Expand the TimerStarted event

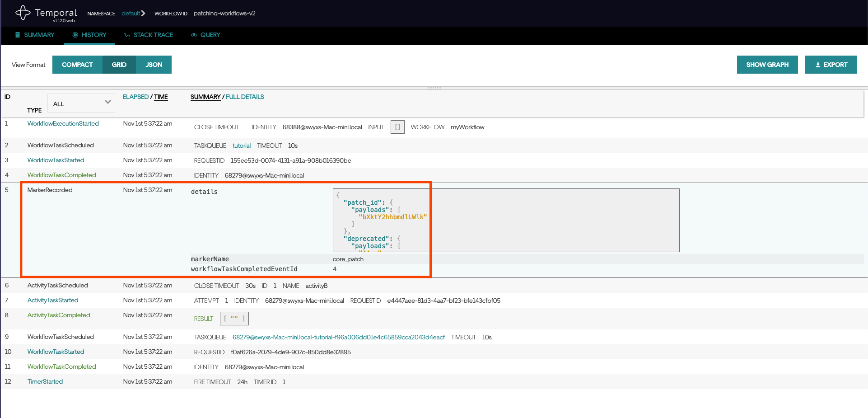point(45,381)
